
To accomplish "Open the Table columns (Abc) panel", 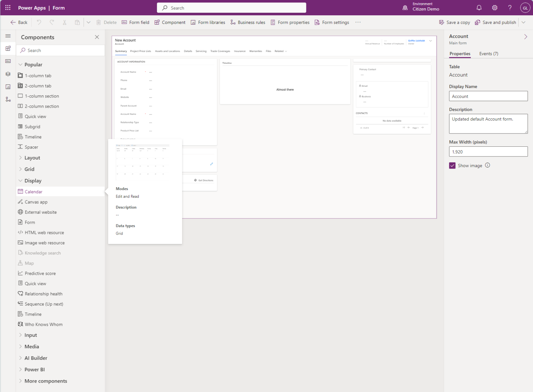I will pyautogui.click(x=8, y=61).
